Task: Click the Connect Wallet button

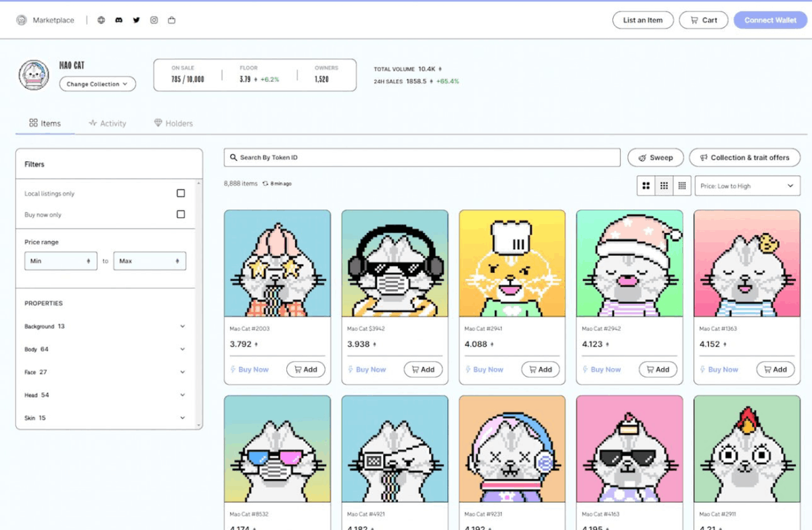Action: (x=770, y=20)
